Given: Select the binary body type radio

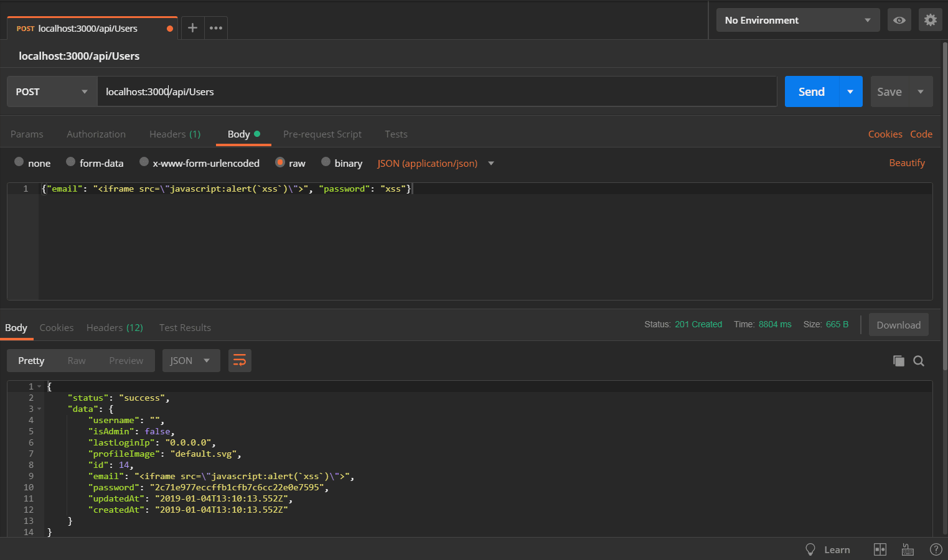Looking at the screenshot, I should 326,162.
